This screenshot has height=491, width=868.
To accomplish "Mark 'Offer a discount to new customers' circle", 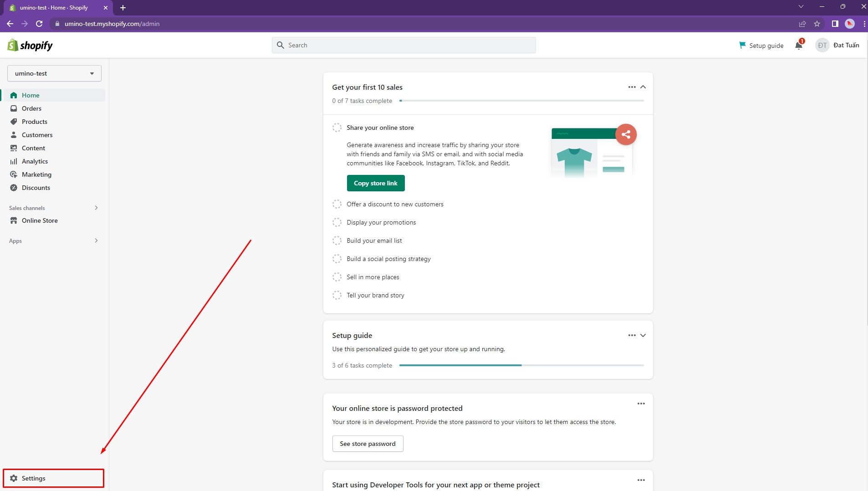I will pos(337,204).
